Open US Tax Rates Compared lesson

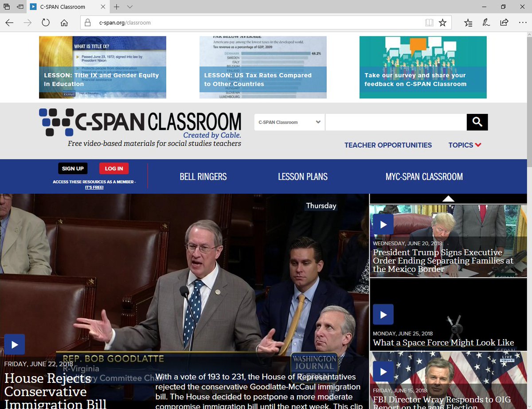coord(263,67)
